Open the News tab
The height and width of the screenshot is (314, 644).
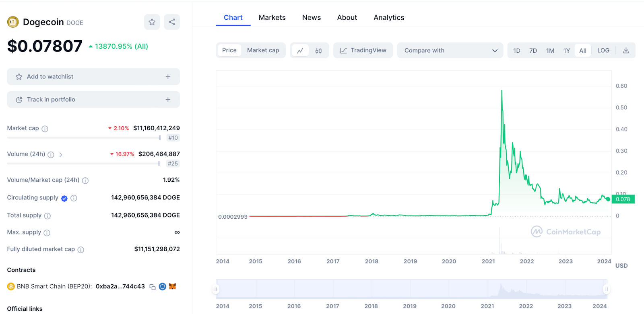tap(312, 18)
